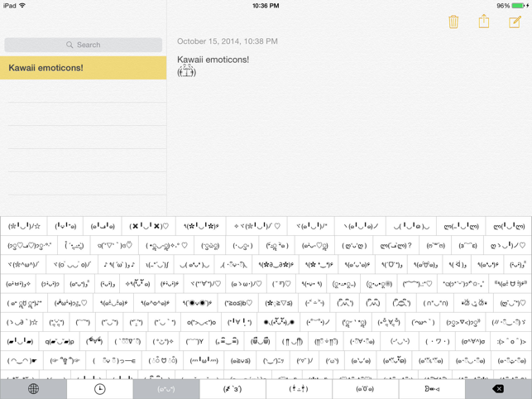
Task: Select the Kawaii emoticons! note in list
Action: [x=83, y=68]
